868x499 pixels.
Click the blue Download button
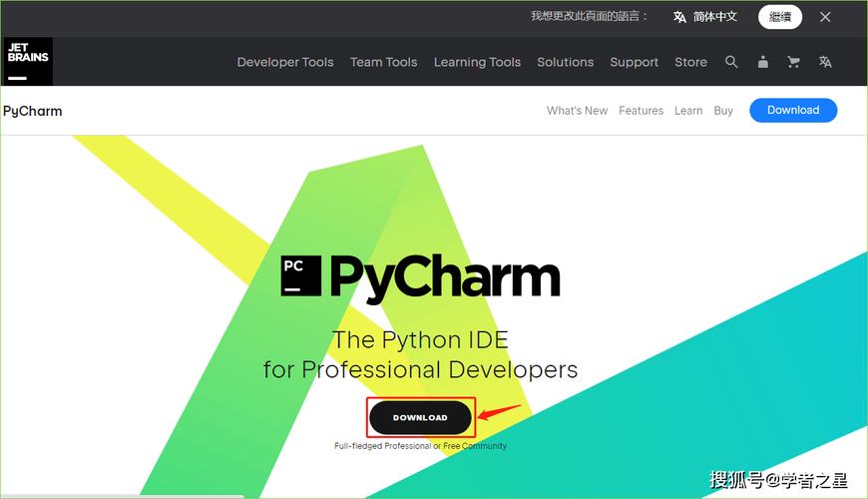tap(793, 110)
